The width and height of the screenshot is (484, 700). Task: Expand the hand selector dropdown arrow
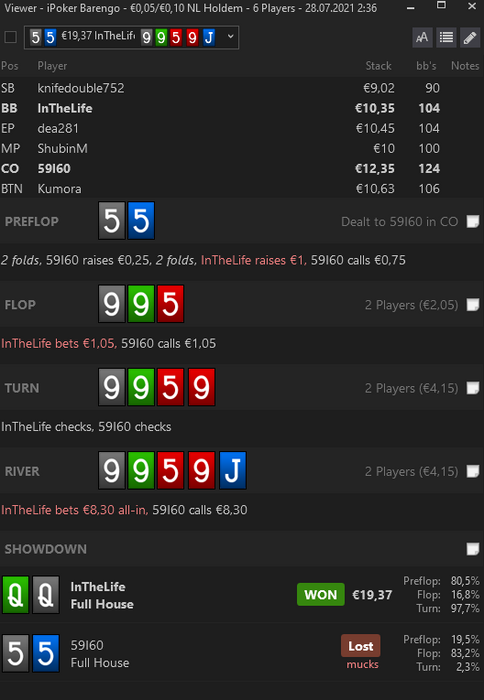click(230, 37)
